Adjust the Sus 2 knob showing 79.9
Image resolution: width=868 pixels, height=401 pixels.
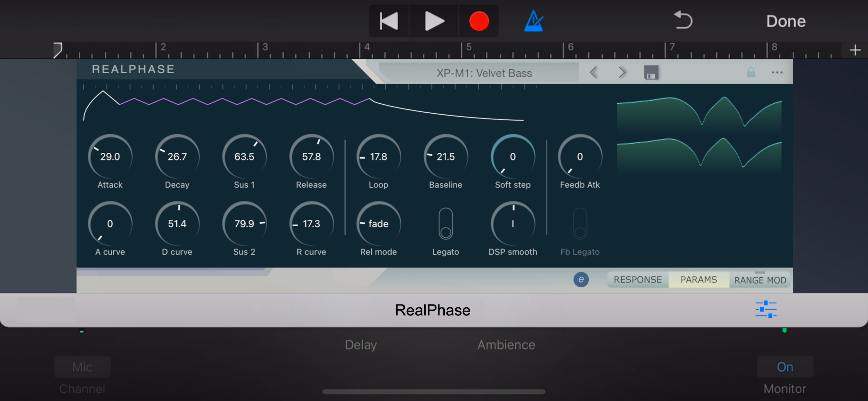pyautogui.click(x=244, y=224)
